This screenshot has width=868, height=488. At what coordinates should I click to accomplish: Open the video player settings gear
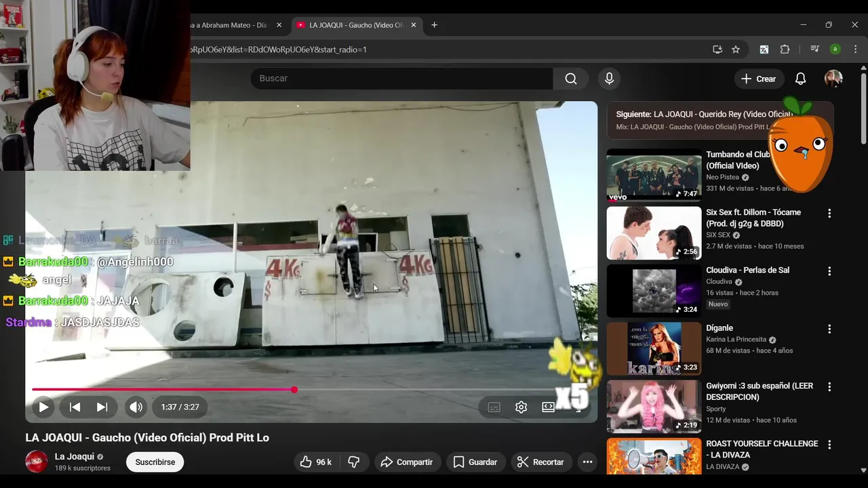pyautogui.click(x=521, y=407)
